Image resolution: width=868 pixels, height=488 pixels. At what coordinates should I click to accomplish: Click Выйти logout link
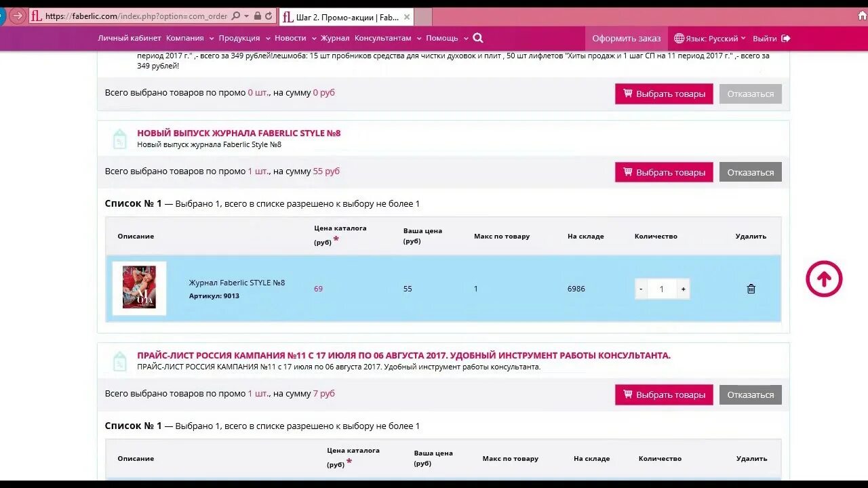pyautogui.click(x=764, y=39)
